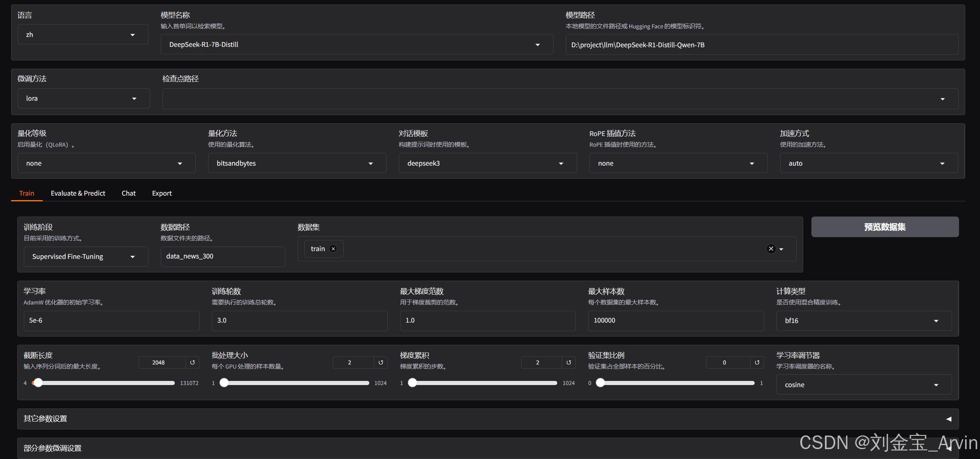
Task: Reset the 截断长度 value icon
Action: click(192, 362)
